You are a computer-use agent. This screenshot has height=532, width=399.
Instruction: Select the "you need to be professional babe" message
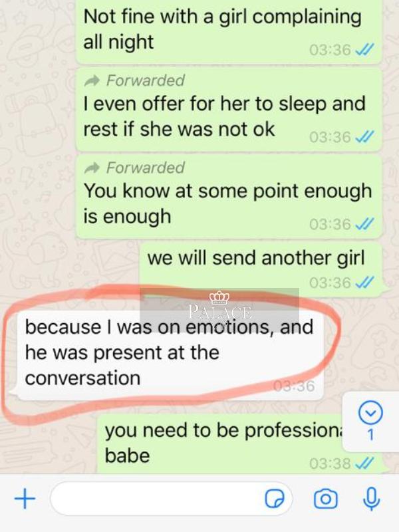tap(239, 444)
